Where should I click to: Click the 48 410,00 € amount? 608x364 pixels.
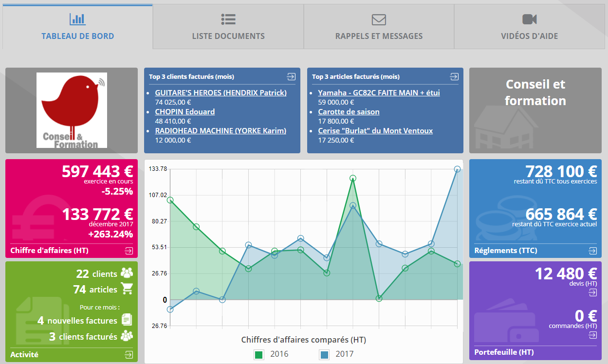173,121
